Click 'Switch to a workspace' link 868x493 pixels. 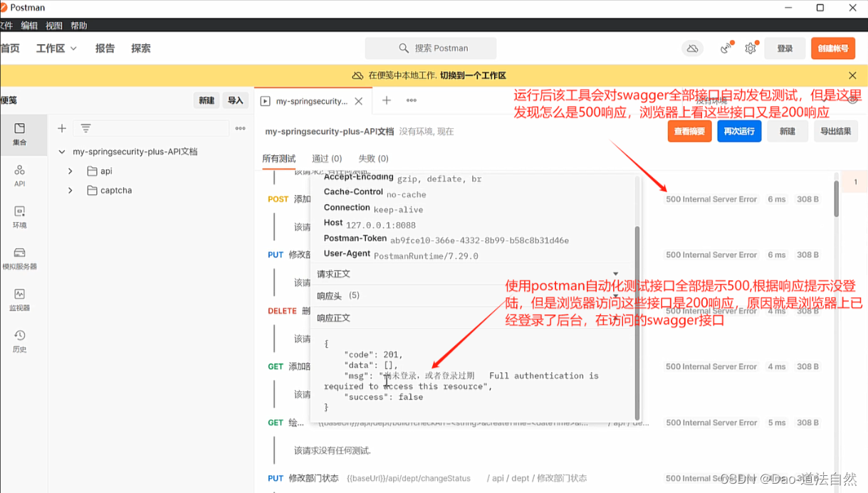point(473,75)
